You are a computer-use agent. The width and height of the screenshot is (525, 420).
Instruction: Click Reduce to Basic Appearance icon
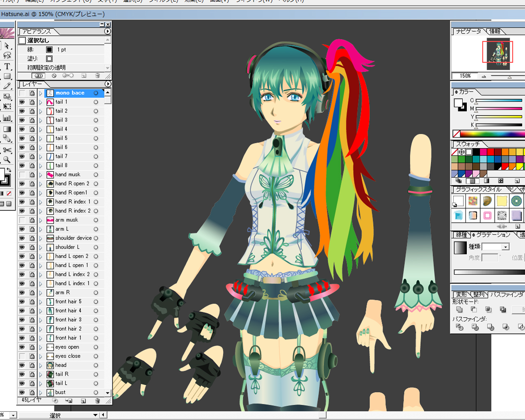(68, 75)
